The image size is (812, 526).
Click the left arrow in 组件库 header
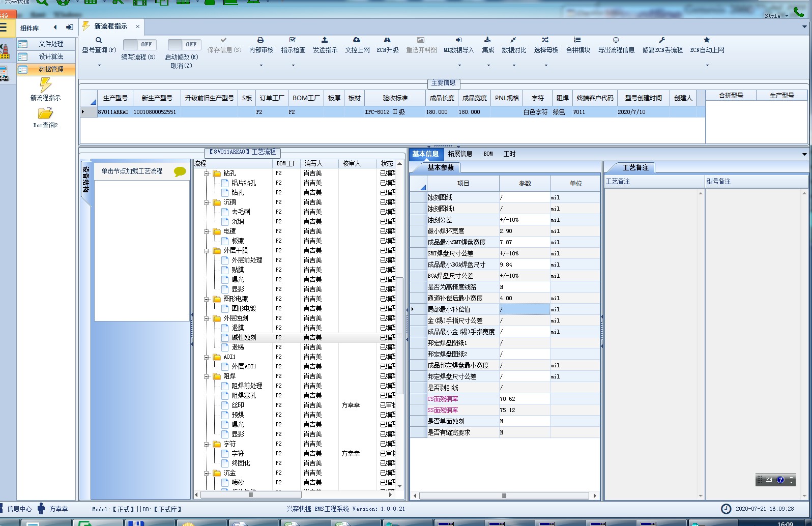click(55, 27)
